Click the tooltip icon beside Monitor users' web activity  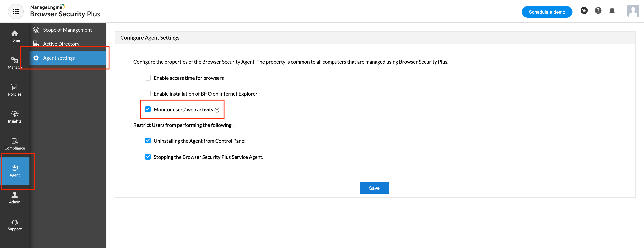coord(217,110)
